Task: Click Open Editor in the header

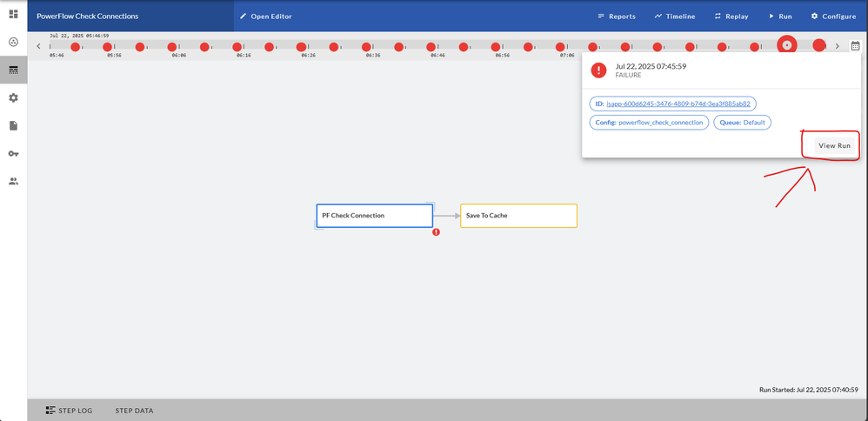Action: [266, 16]
